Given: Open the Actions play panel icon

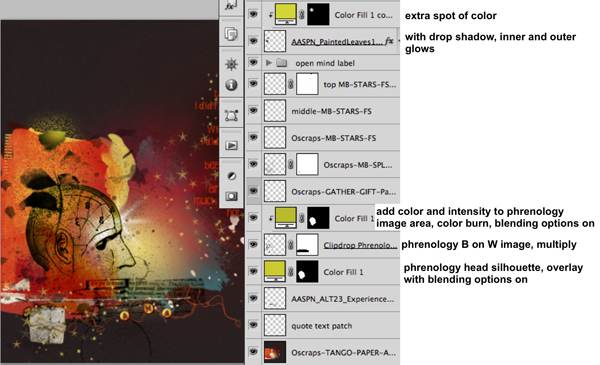Looking at the screenshot, I should pyautogui.click(x=231, y=145).
